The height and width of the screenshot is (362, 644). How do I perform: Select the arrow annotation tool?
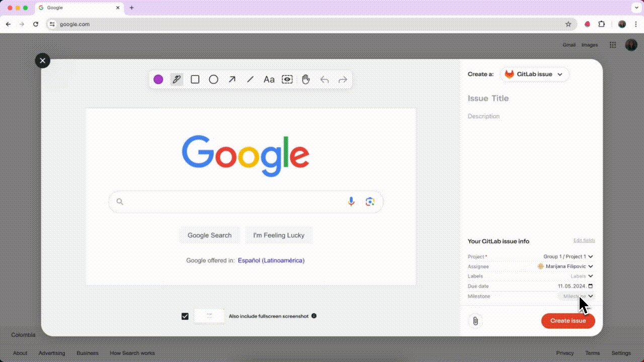coord(232,79)
